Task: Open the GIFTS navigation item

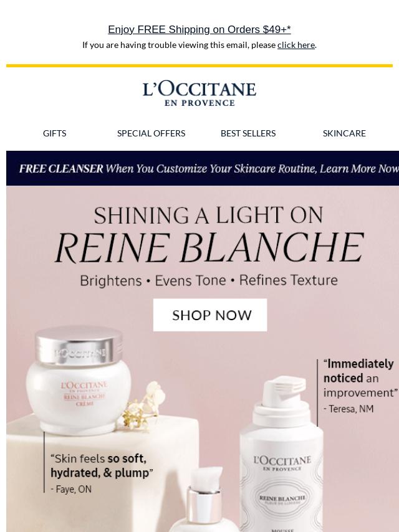Action: coord(55,133)
